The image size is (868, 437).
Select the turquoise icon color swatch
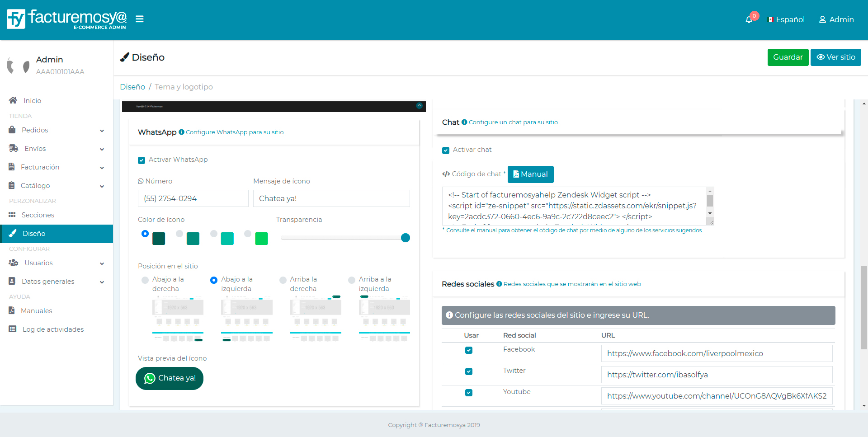click(227, 238)
